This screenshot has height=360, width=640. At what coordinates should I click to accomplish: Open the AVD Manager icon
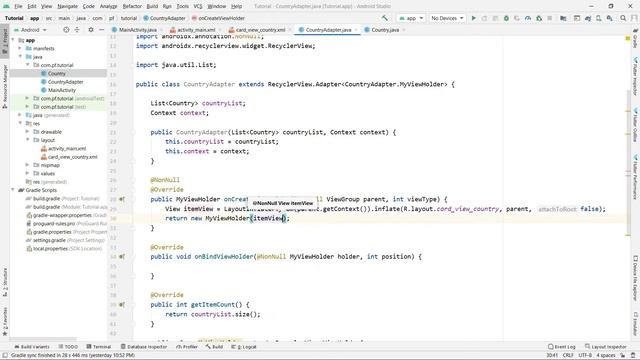tap(598, 18)
